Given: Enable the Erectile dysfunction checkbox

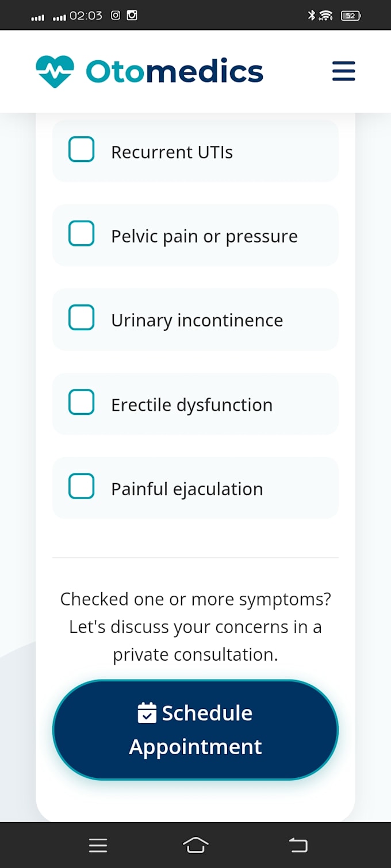Looking at the screenshot, I should [x=81, y=402].
